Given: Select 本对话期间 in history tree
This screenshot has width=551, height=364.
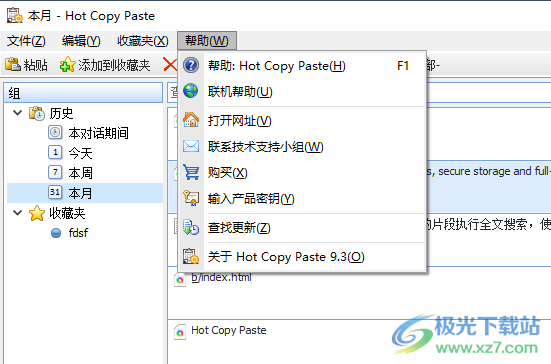Looking at the screenshot, I should (x=98, y=133).
